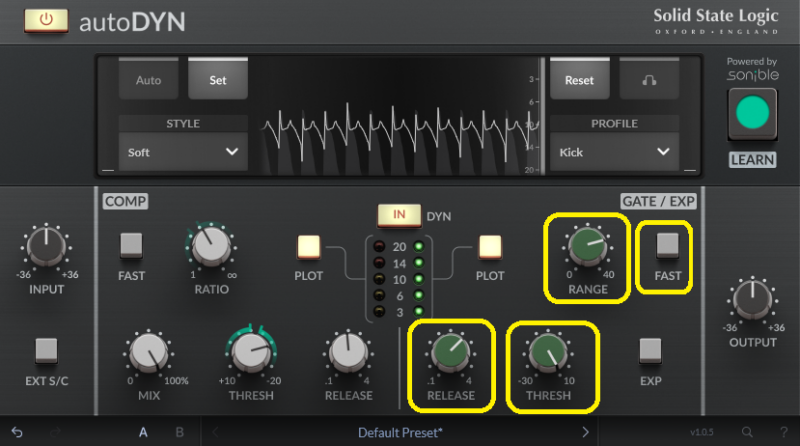
Task: Click the Auto mode button
Action: pyautogui.click(x=148, y=80)
